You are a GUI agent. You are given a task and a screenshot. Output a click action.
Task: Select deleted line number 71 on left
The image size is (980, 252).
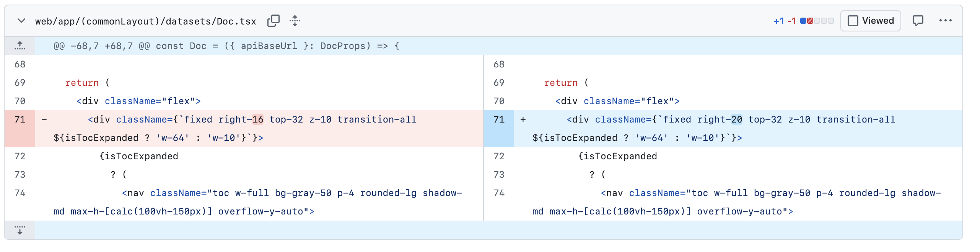(20, 119)
